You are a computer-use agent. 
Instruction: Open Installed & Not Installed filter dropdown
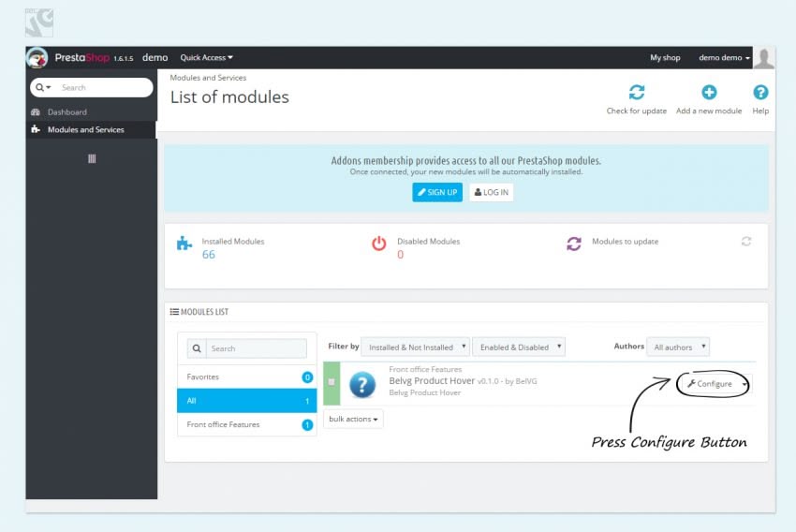[415, 347]
